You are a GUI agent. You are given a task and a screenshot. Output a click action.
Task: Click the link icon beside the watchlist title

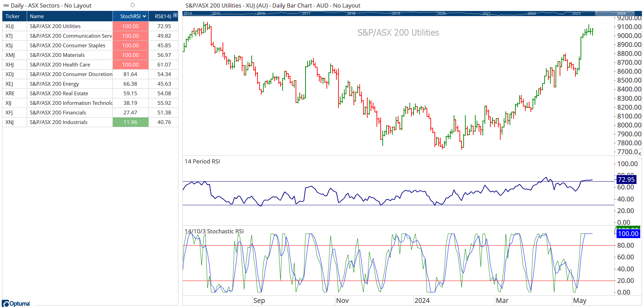click(6, 5)
